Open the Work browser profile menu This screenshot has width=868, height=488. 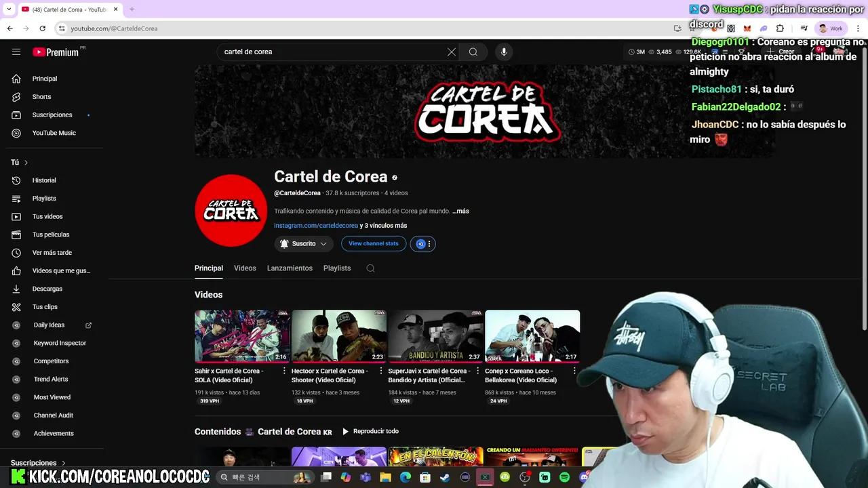pyautogui.click(x=831, y=28)
